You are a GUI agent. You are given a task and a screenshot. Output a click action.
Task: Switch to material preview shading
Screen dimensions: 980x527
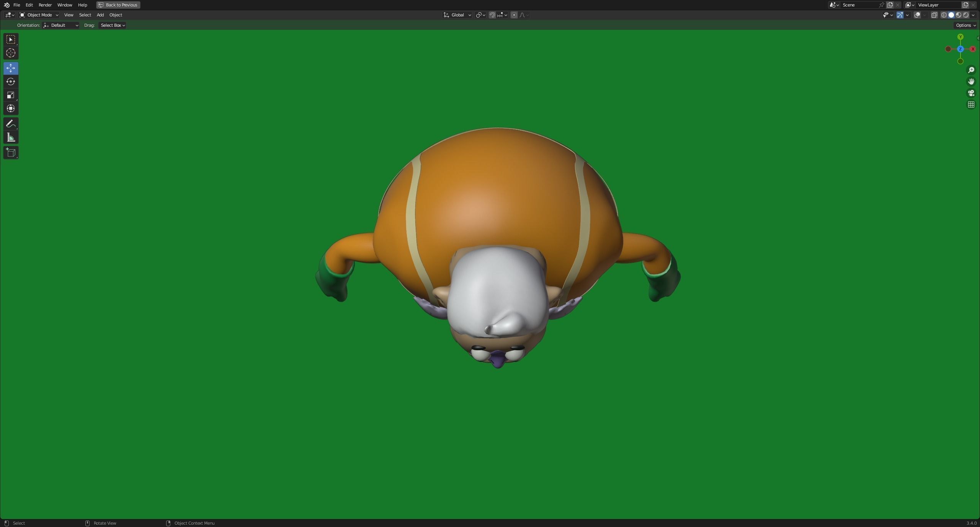(959, 15)
